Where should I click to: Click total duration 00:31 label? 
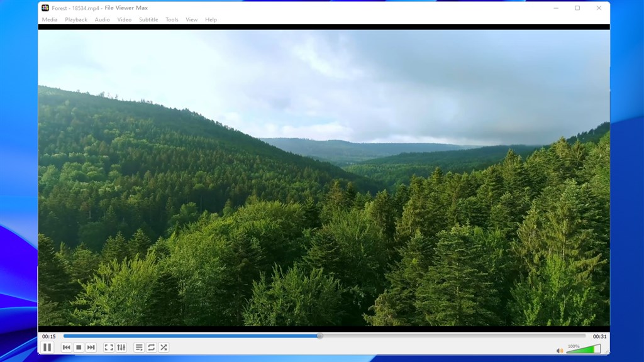tap(599, 336)
